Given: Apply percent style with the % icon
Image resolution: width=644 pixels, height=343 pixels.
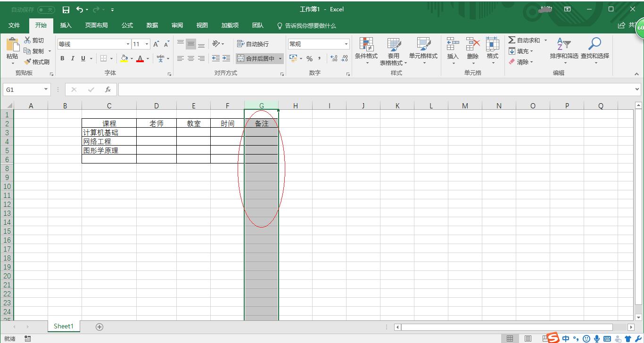Looking at the screenshot, I should (309, 58).
